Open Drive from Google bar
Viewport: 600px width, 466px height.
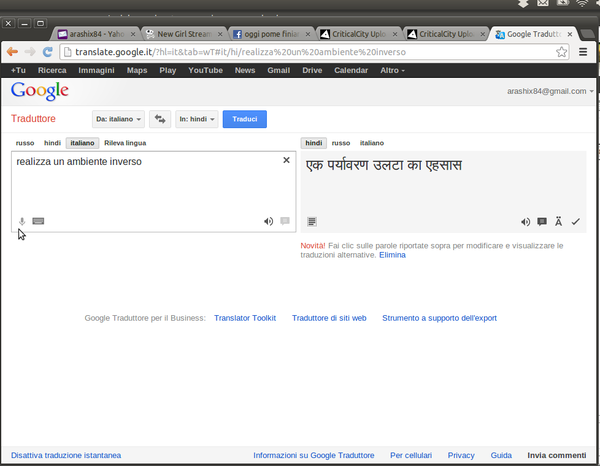coord(312,70)
